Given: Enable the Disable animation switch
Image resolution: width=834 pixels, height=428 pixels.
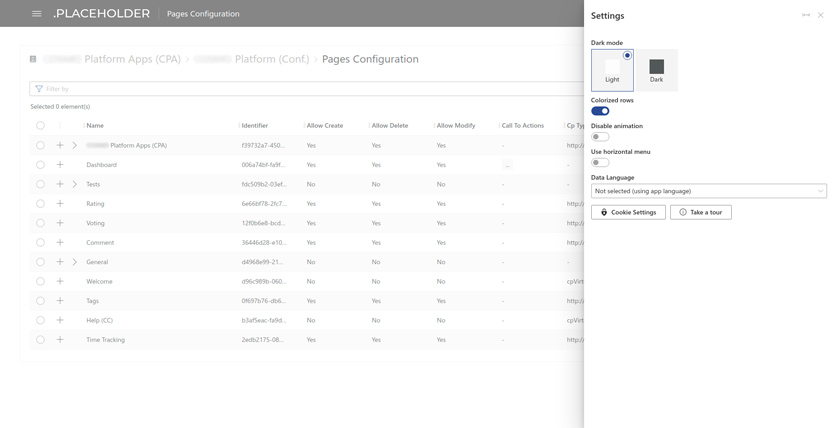Looking at the screenshot, I should point(600,137).
